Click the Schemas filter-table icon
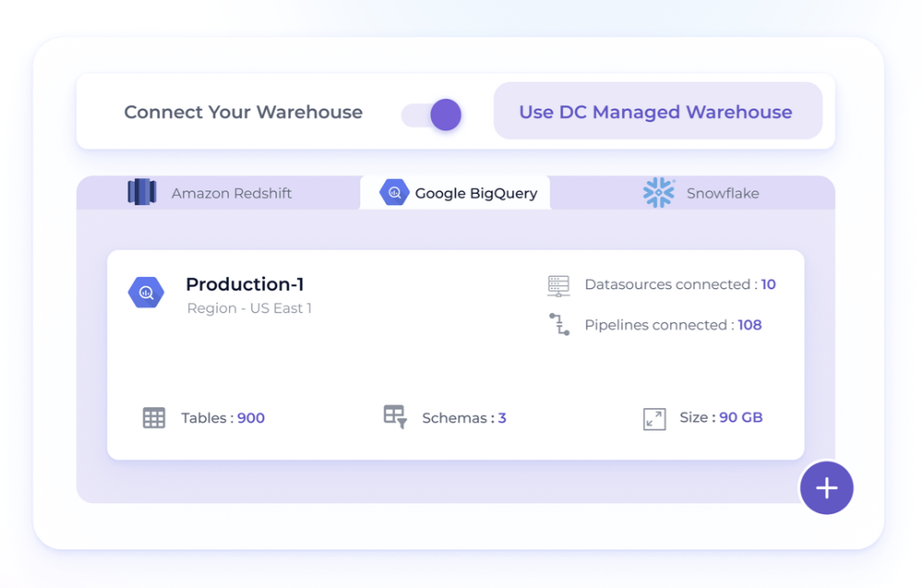Image resolution: width=923 pixels, height=588 pixels. 395,416
